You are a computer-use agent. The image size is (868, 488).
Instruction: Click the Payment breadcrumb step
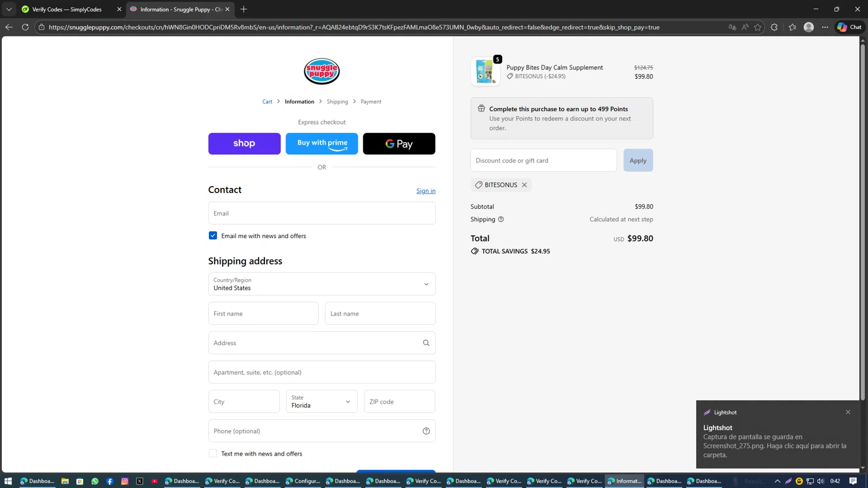(371, 102)
